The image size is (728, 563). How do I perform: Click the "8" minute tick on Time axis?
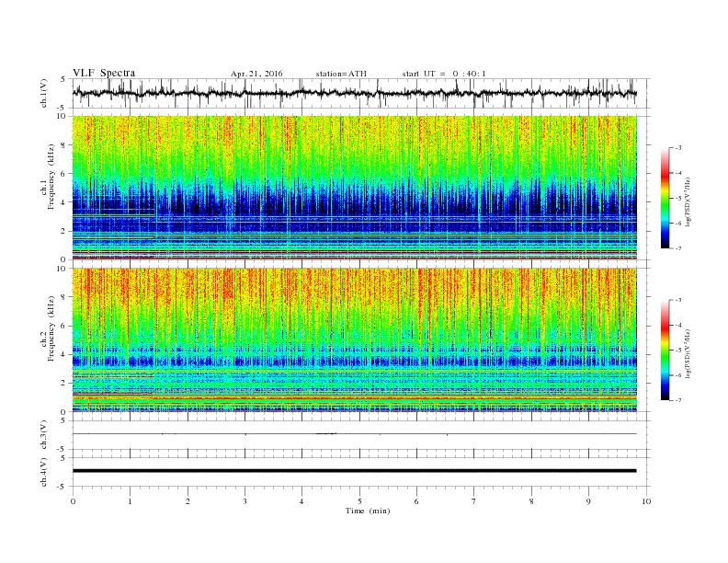(x=531, y=501)
